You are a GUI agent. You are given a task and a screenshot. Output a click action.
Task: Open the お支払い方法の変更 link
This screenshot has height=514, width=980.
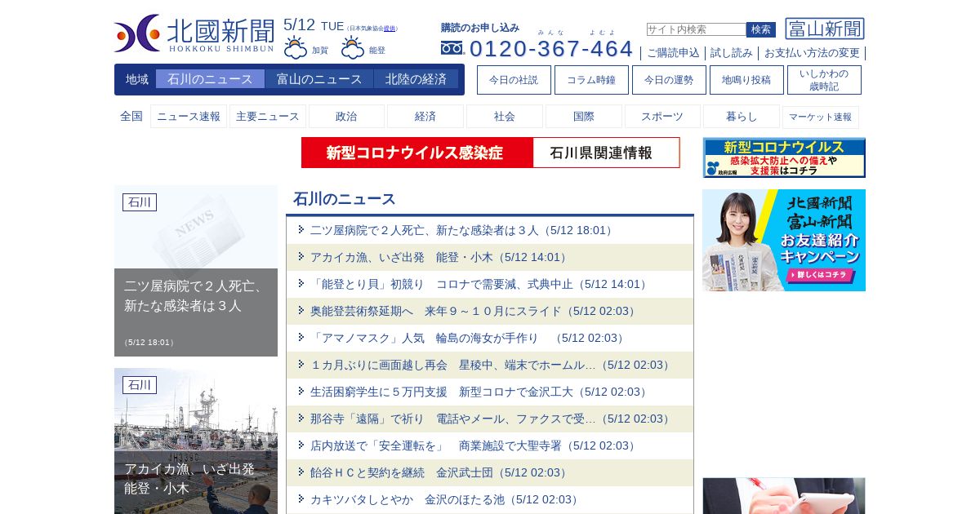[x=812, y=53]
